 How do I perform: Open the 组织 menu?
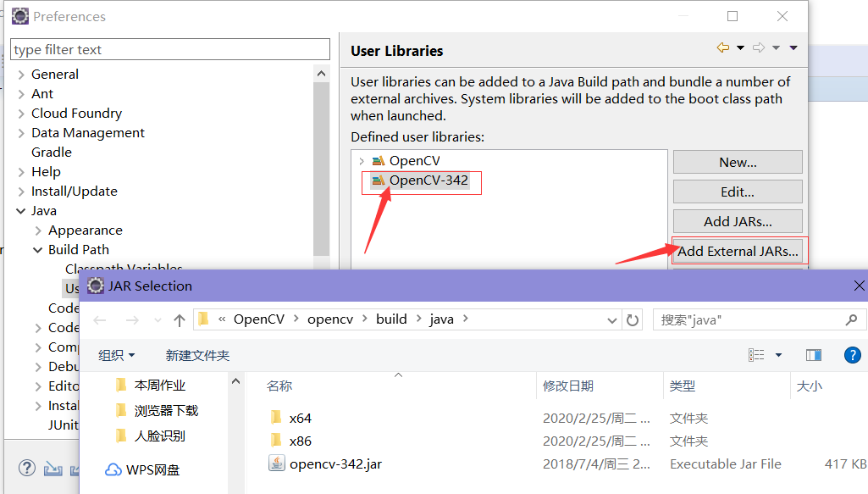[116, 356]
